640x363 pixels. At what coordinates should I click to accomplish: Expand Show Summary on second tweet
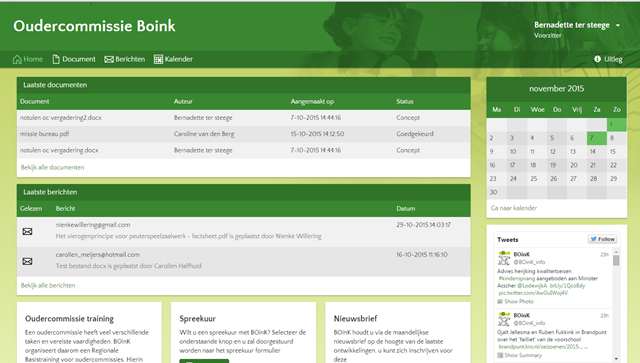coord(519,355)
